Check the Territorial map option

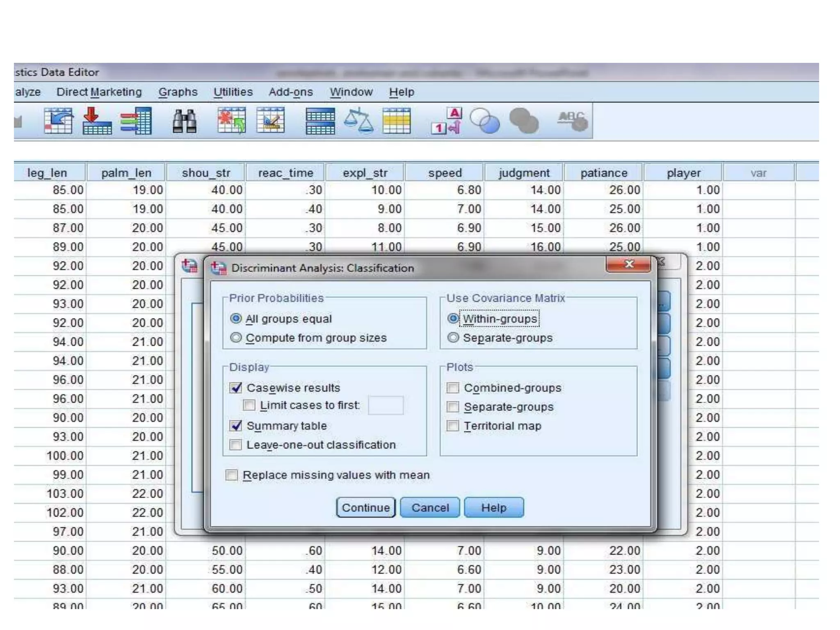point(453,426)
